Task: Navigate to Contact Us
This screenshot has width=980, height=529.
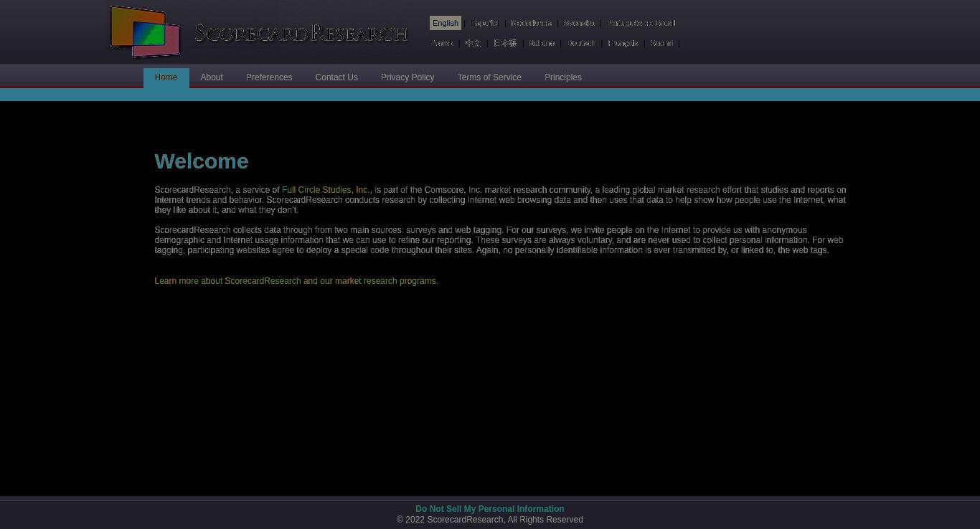Action: [336, 77]
